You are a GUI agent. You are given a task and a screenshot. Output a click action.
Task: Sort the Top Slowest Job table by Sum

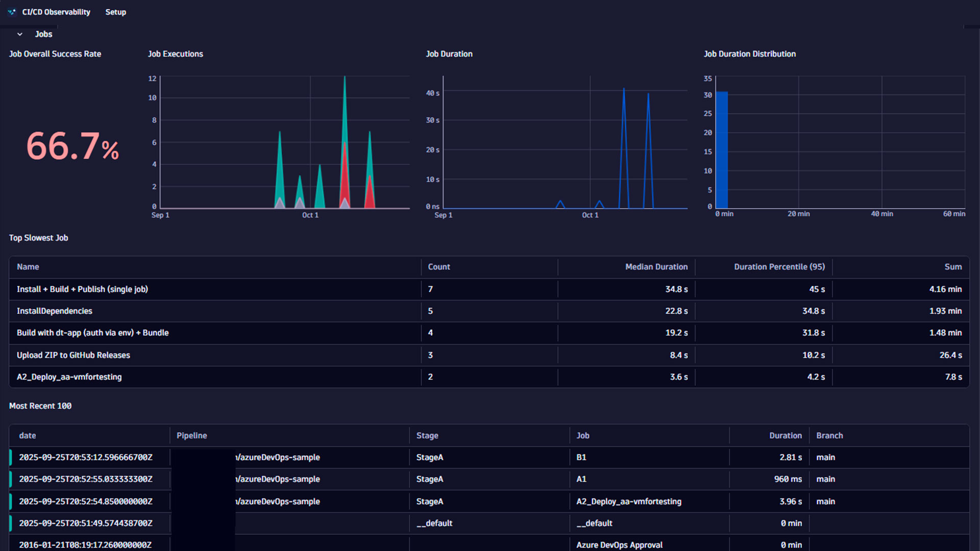953,267
